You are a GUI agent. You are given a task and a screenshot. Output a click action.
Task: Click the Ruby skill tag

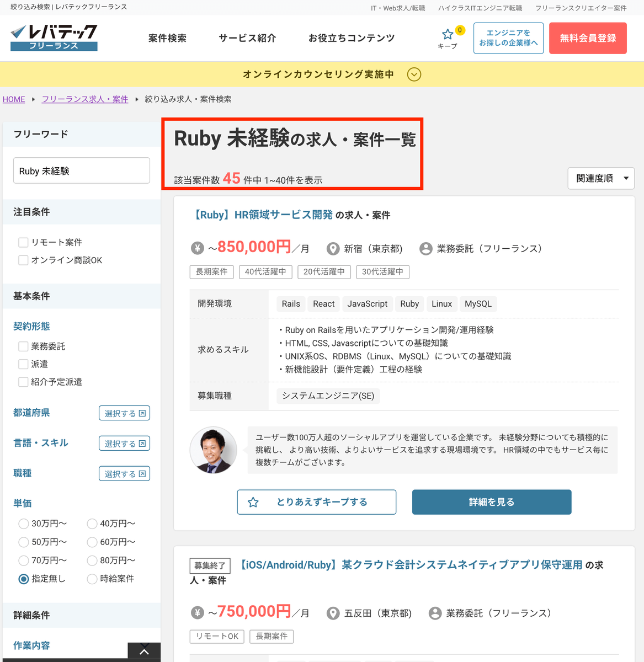click(409, 303)
